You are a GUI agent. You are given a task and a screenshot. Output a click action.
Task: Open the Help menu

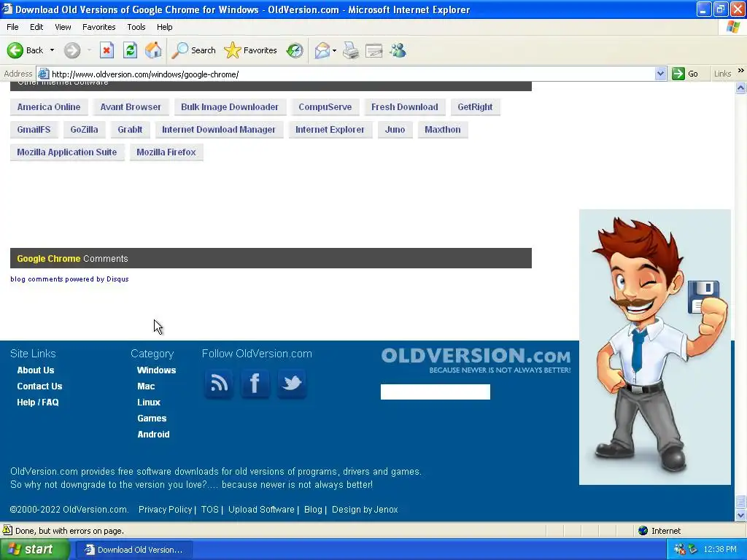164,27
